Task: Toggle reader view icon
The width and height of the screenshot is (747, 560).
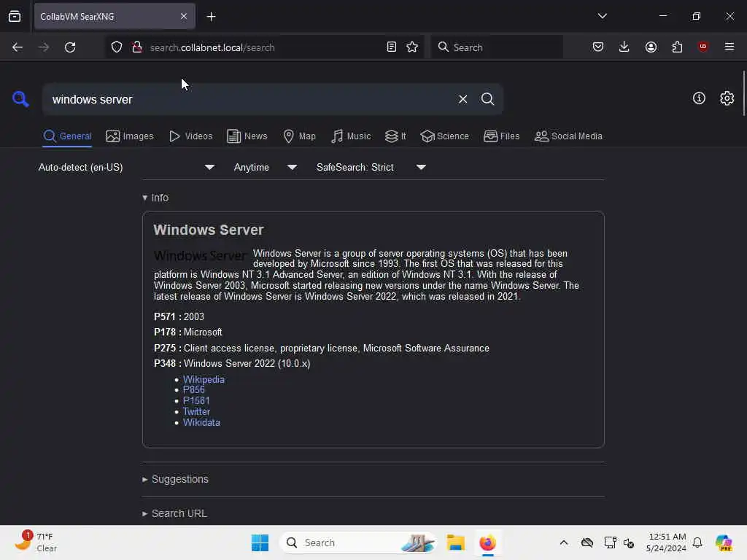Action: (x=392, y=47)
